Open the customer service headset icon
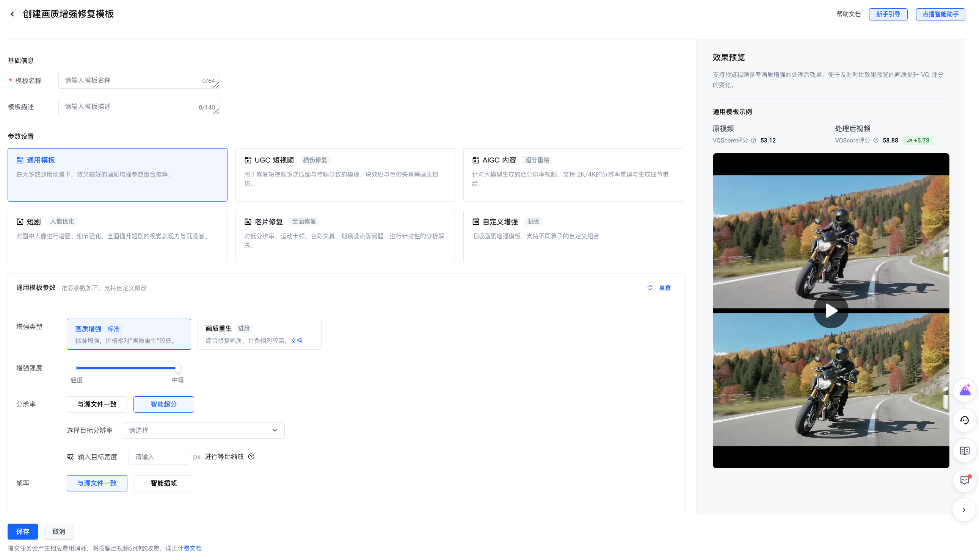 [x=964, y=421]
